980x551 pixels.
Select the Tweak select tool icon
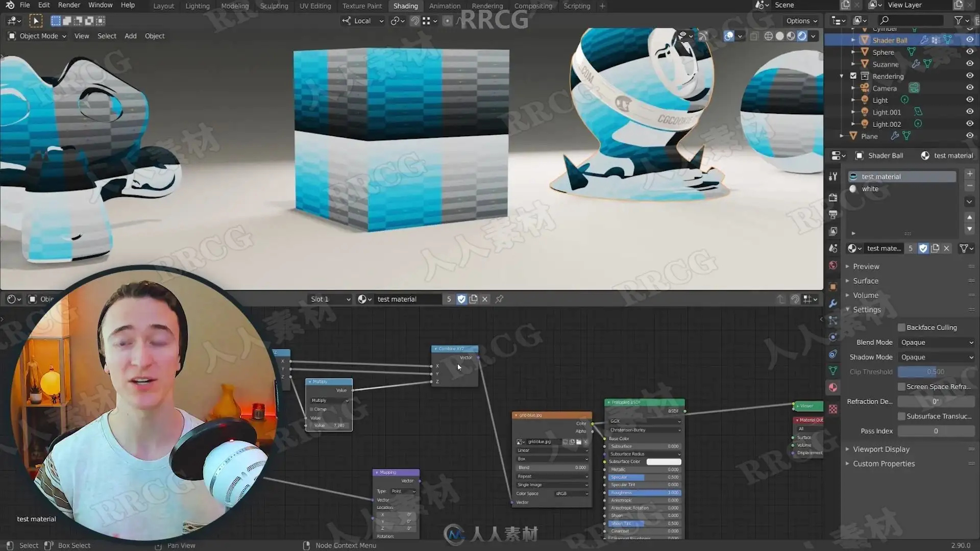point(36,21)
